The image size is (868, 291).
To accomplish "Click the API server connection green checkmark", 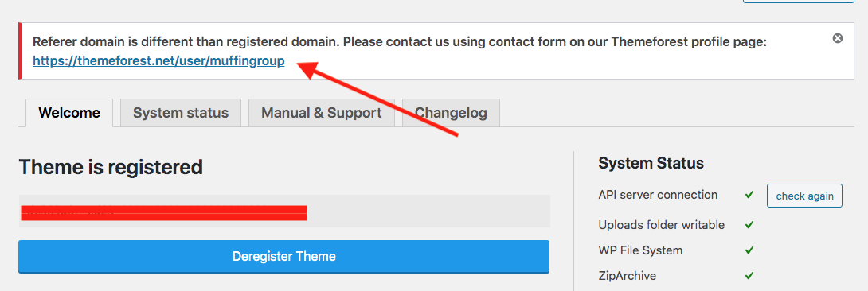I will [x=749, y=195].
